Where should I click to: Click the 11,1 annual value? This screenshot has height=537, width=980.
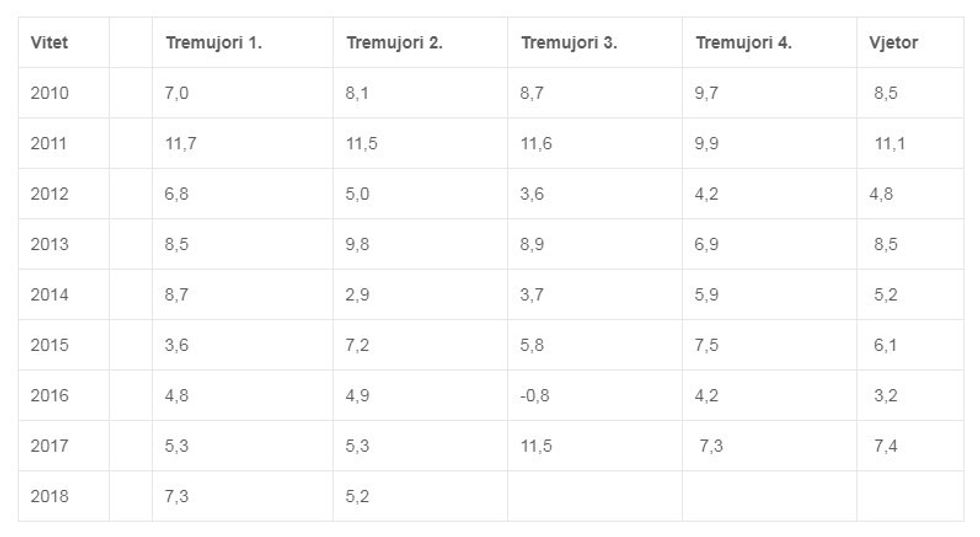[x=889, y=144]
